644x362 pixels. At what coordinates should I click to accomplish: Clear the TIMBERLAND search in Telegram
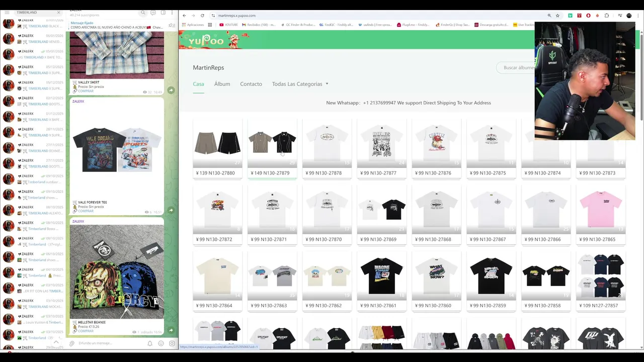click(58, 12)
